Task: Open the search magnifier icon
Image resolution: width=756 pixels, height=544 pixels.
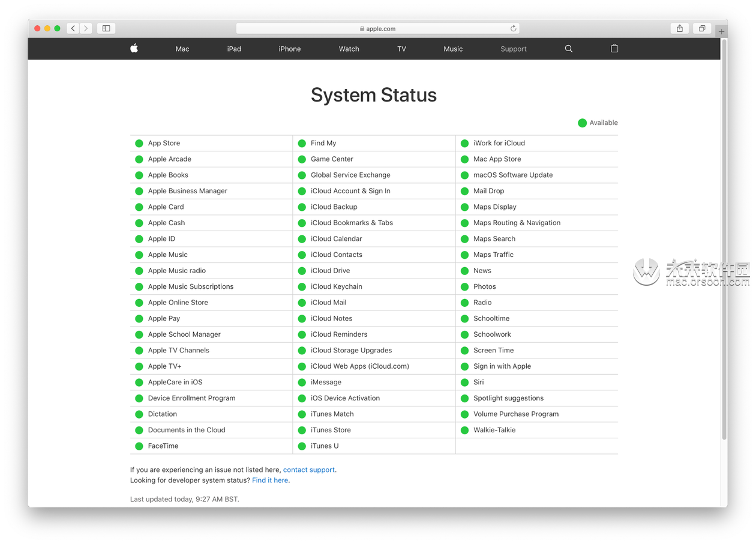Action: (569, 49)
